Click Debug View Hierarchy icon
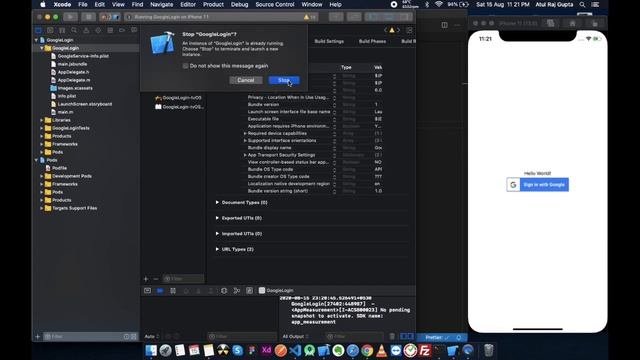The width and height of the screenshot is (640, 360). pos(224,291)
